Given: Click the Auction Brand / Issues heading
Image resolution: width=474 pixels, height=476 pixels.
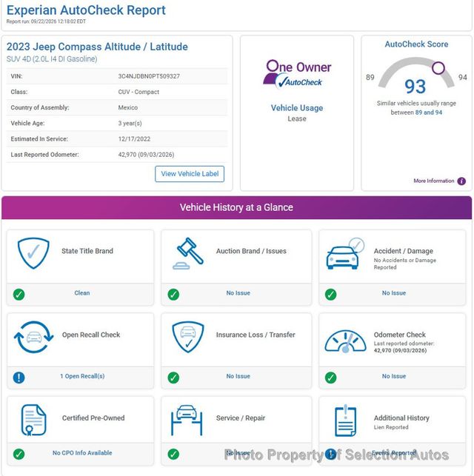Looking at the screenshot, I should pos(251,251).
